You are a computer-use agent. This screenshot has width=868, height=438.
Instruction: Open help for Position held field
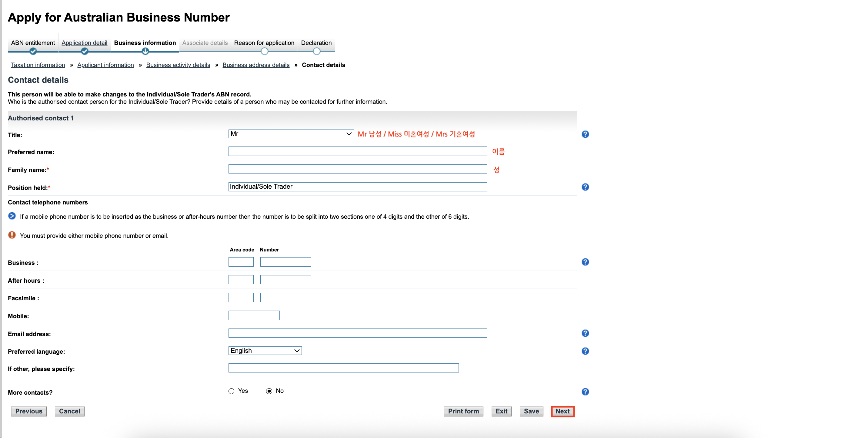coord(585,187)
